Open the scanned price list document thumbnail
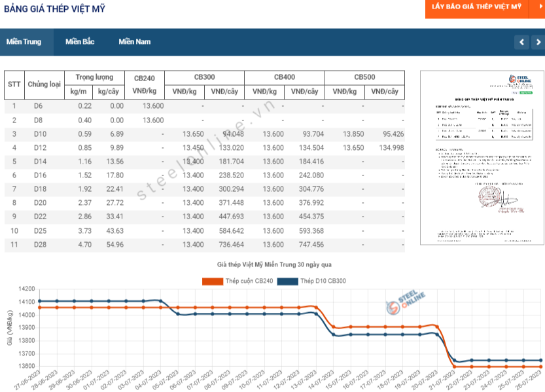 [x=482, y=158]
